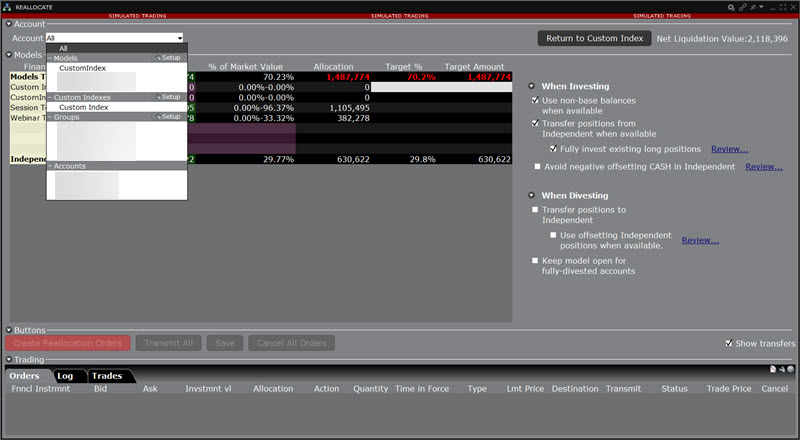800x440 pixels.
Task: Click Setup in Custom Indexes dropdown section
Action: tap(168, 97)
